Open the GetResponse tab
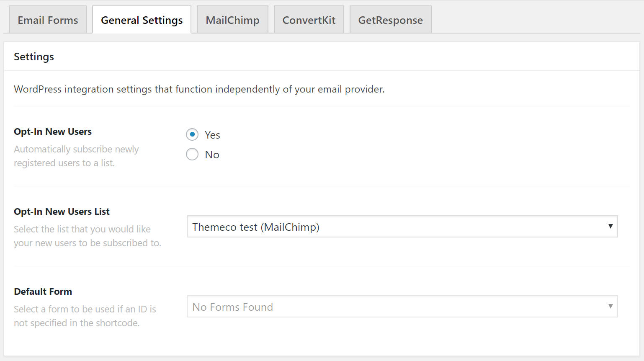 [x=390, y=19]
